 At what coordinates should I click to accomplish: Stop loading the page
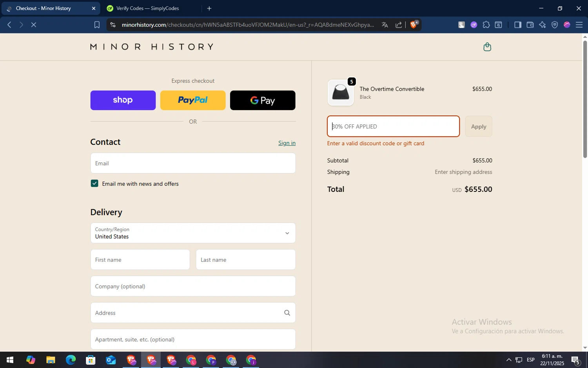[34, 25]
